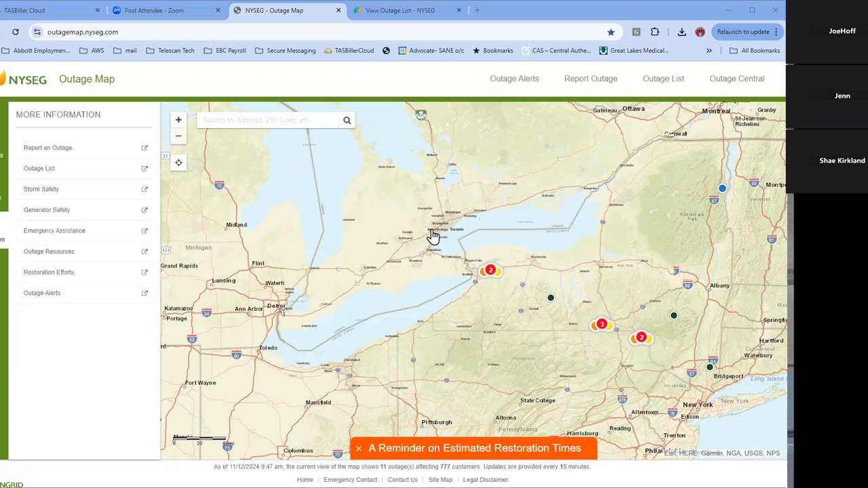Open external link icon beside Outage Alerts sidebar row
This screenshot has height=488, width=868.
click(144, 293)
